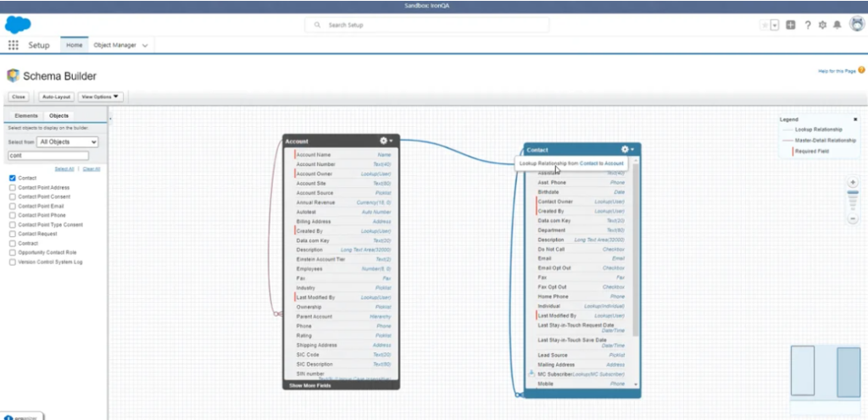Image resolution: width=868 pixels, height=420 pixels.
Task: Open the App Launcher grid icon
Action: coord(14,46)
